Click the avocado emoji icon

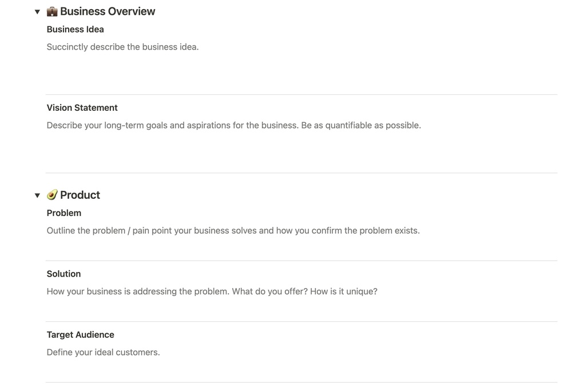point(52,195)
